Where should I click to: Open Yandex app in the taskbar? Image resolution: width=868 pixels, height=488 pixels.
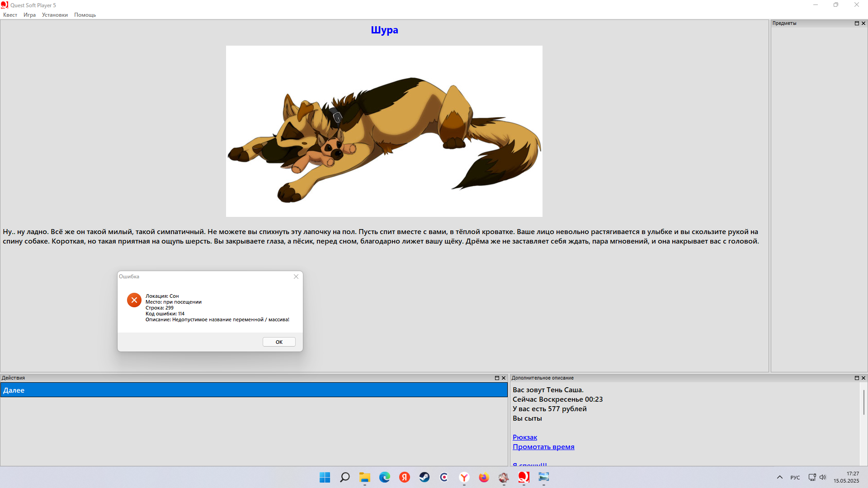coord(404,477)
